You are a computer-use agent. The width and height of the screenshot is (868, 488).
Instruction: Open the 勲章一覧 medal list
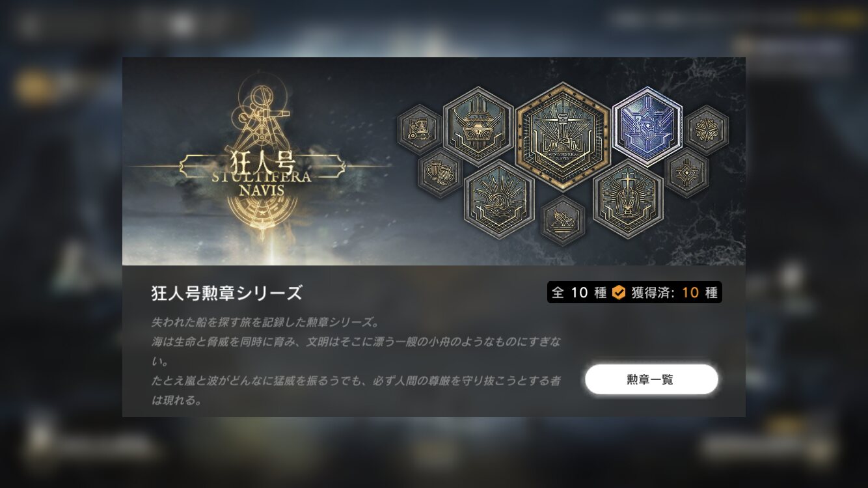[651, 380]
